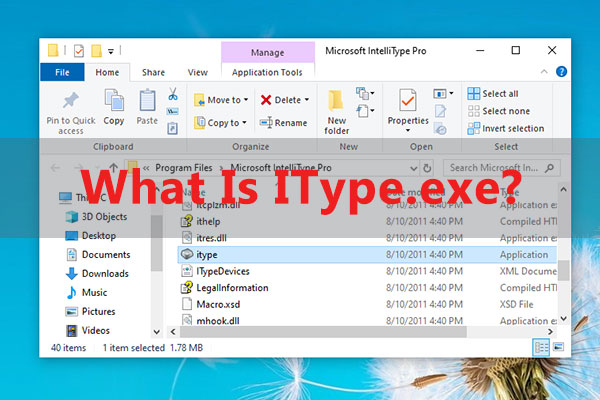Image resolution: width=600 pixels, height=400 pixels.
Task: Select Videos in navigation pane
Action: pos(88,330)
